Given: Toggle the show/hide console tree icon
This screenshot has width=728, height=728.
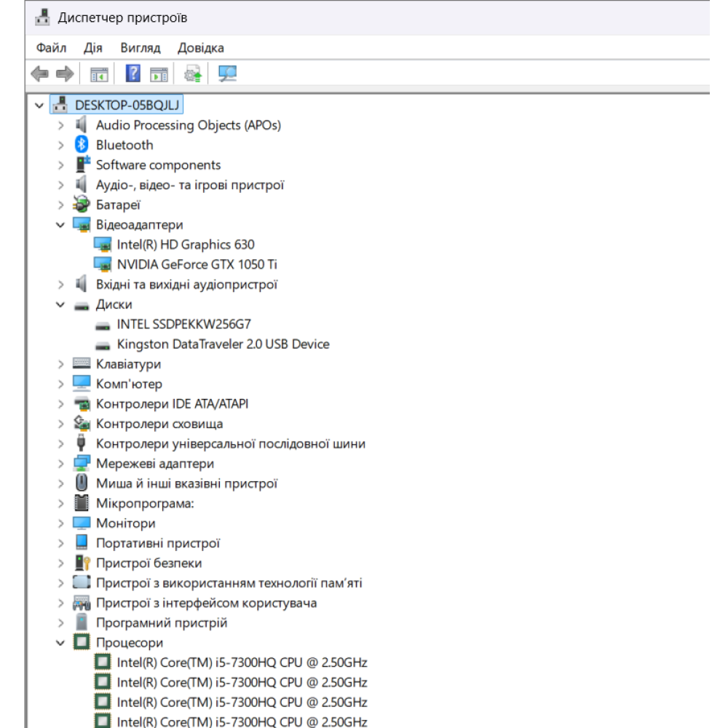Looking at the screenshot, I should [98, 74].
